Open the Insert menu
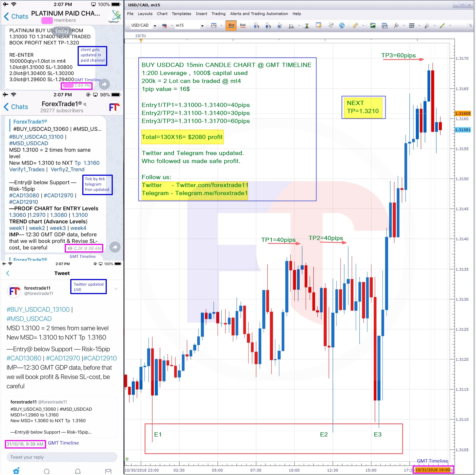 [x=201, y=14]
